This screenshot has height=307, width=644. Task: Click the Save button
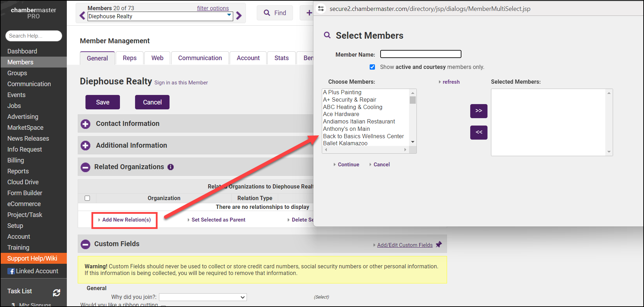(x=103, y=102)
